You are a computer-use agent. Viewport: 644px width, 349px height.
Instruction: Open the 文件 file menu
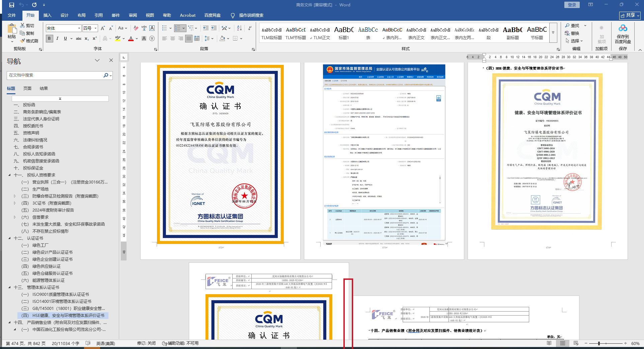pos(12,15)
